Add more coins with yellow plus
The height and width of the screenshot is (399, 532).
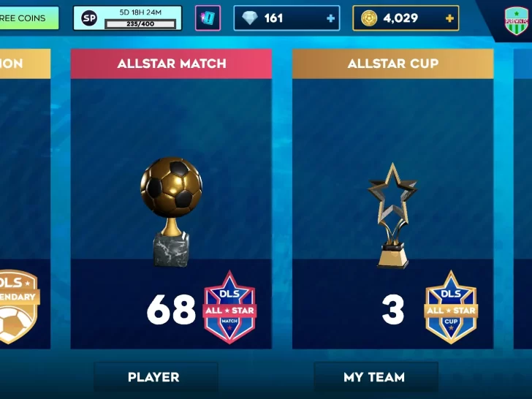click(449, 18)
